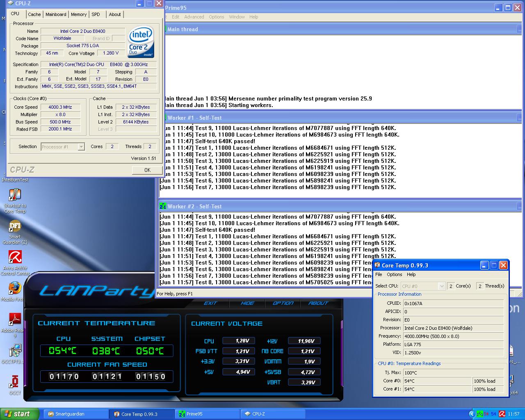This screenshot has height=420, width=525.
Task: Click the Core Temp title bar icon
Action: [x=377, y=265]
